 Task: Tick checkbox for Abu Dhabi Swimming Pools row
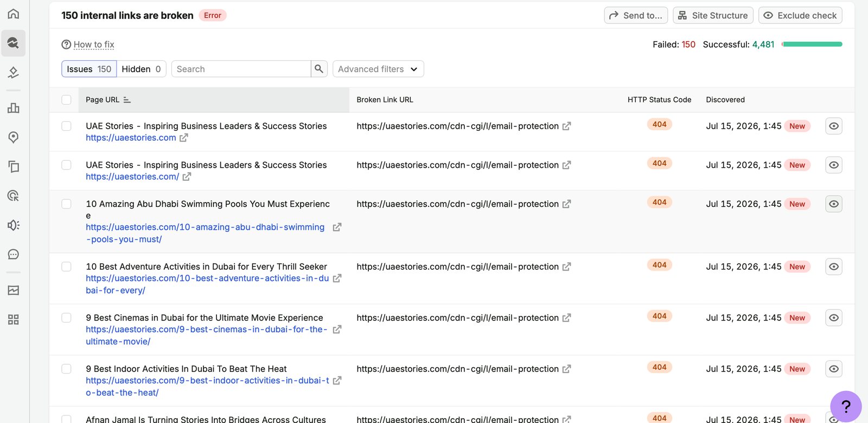[66, 204]
